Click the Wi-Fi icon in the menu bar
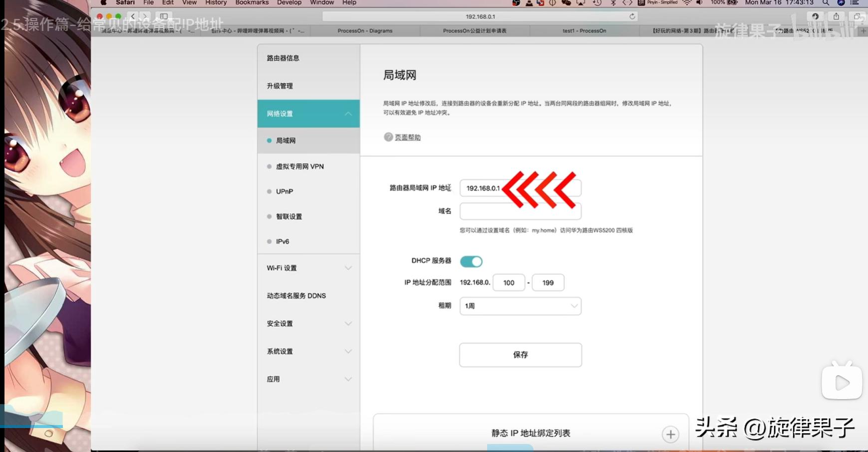Screen dimensions: 868x452 coord(687,2)
